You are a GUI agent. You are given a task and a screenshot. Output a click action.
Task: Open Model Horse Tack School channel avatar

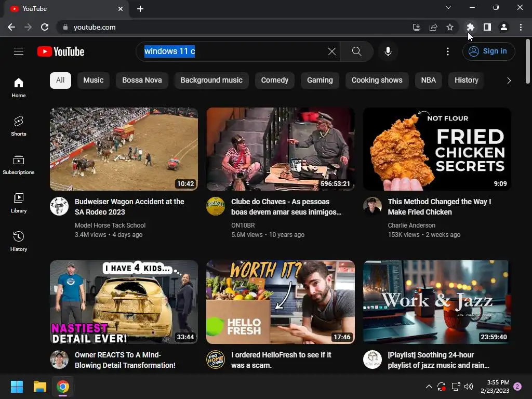[x=59, y=206]
